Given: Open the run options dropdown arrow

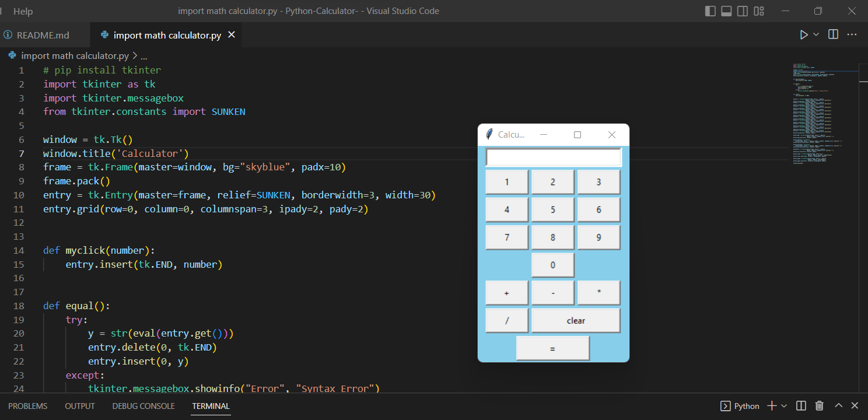Looking at the screenshot, I should [816, 35].
